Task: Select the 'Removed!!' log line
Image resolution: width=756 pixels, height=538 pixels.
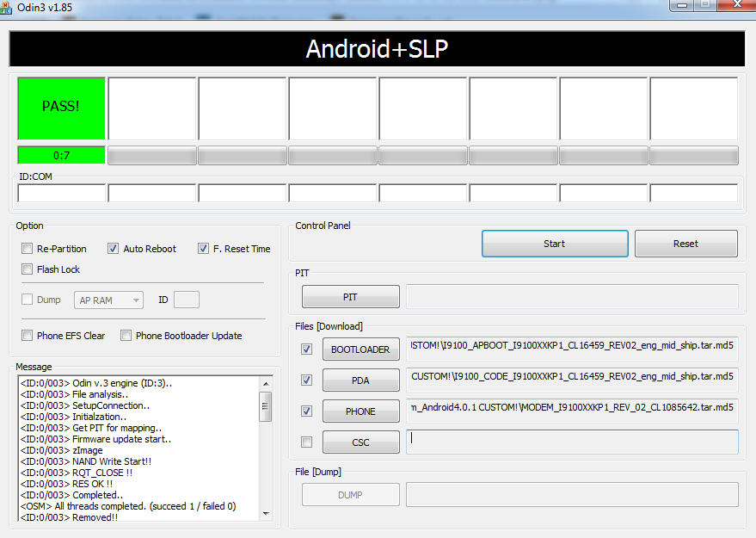Action: point(69,516)
